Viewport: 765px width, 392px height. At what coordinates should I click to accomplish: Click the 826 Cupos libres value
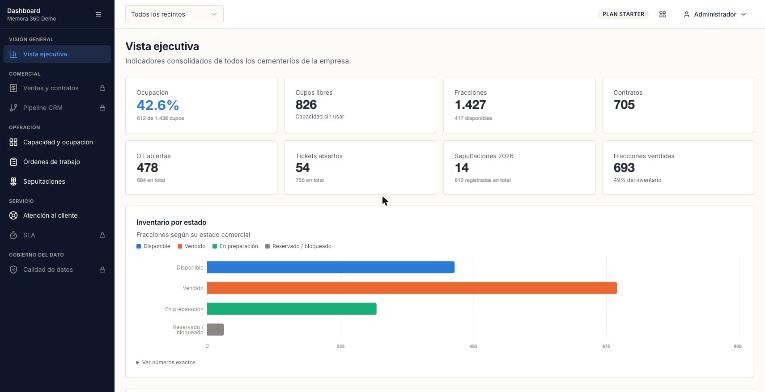(x=306, y=104)
